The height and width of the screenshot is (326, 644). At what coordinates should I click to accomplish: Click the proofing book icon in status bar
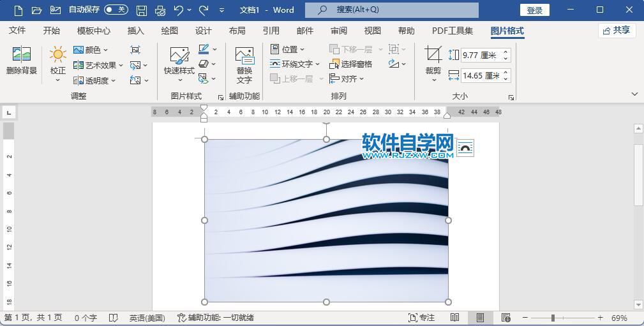(114, 318)
